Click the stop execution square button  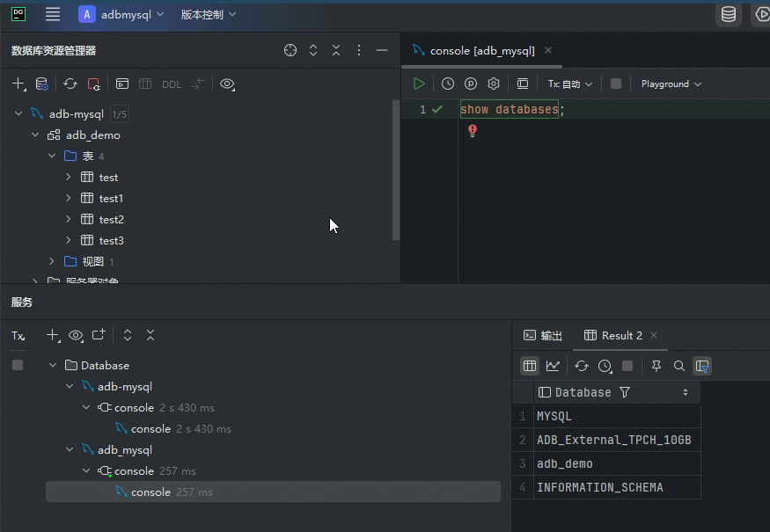click(616, 84)
